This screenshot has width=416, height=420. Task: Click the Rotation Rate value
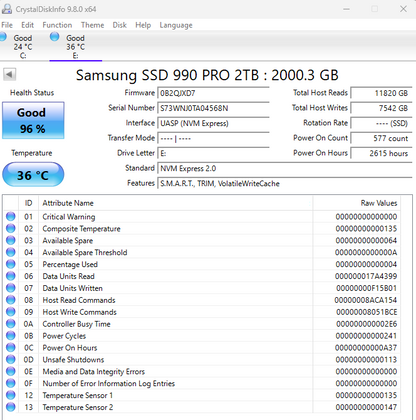382,123
